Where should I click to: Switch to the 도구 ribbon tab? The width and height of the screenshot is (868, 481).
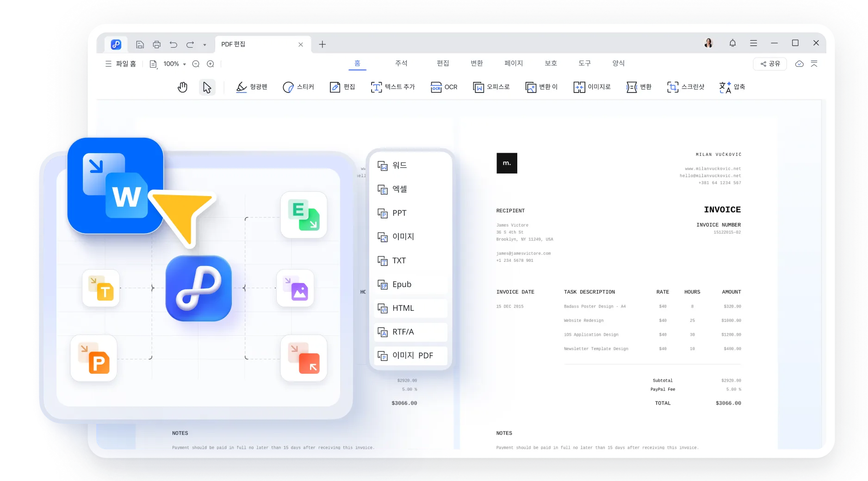[x=584, y=63]
